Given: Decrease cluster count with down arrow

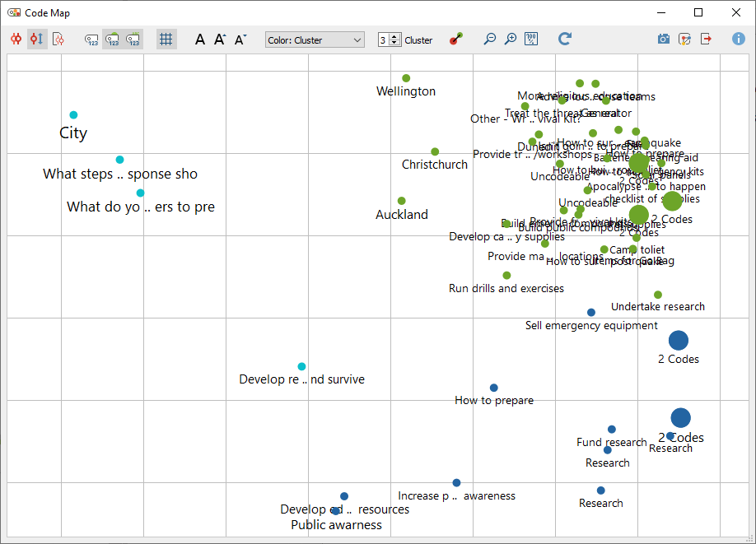Looking at the screenshot, I should point(394,44).
